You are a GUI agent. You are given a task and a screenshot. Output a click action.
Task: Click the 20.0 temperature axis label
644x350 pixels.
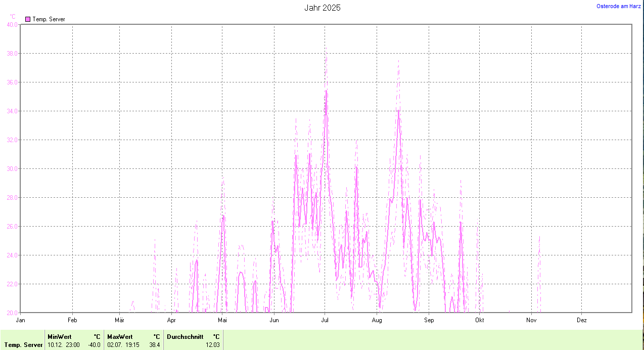12,313
